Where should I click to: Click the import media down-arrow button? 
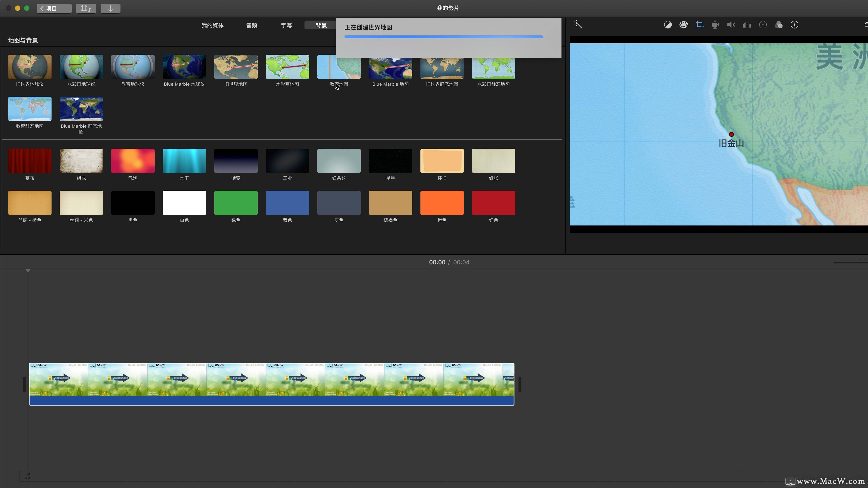110,8
